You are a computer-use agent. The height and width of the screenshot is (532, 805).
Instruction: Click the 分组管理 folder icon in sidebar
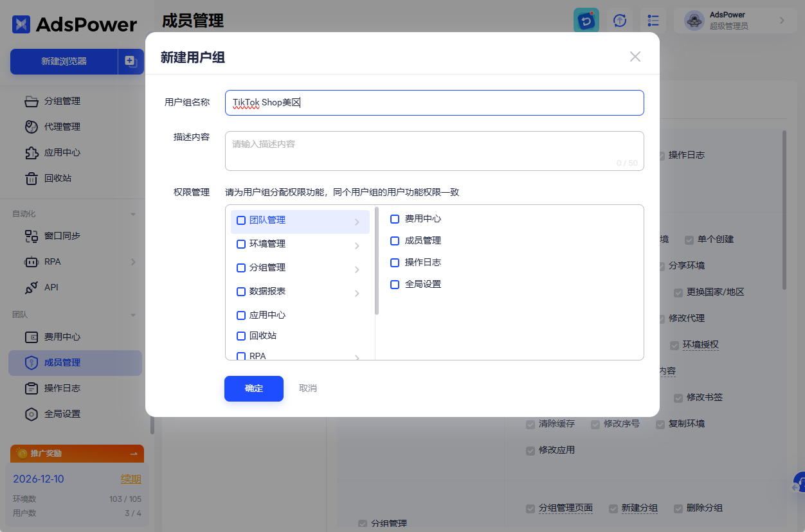(32, 101)
